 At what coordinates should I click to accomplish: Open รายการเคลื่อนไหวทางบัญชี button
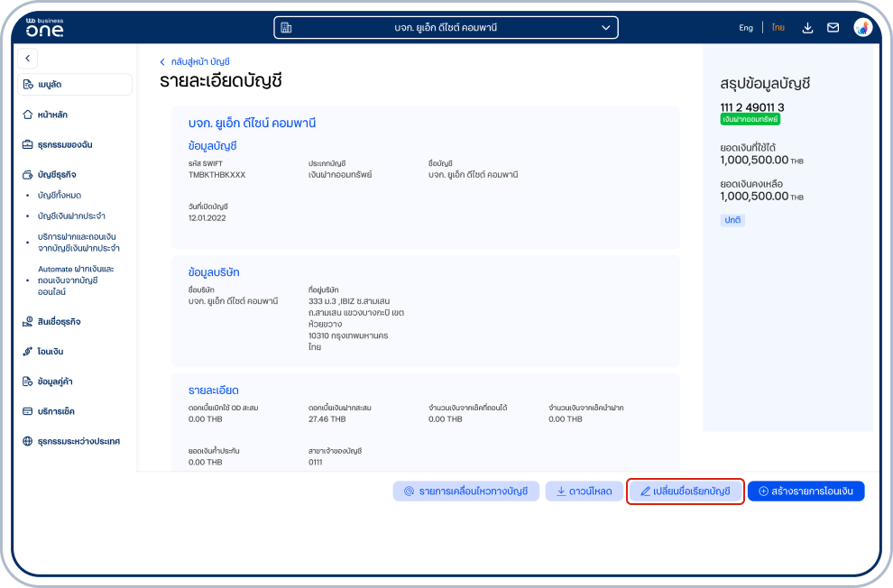465,492
